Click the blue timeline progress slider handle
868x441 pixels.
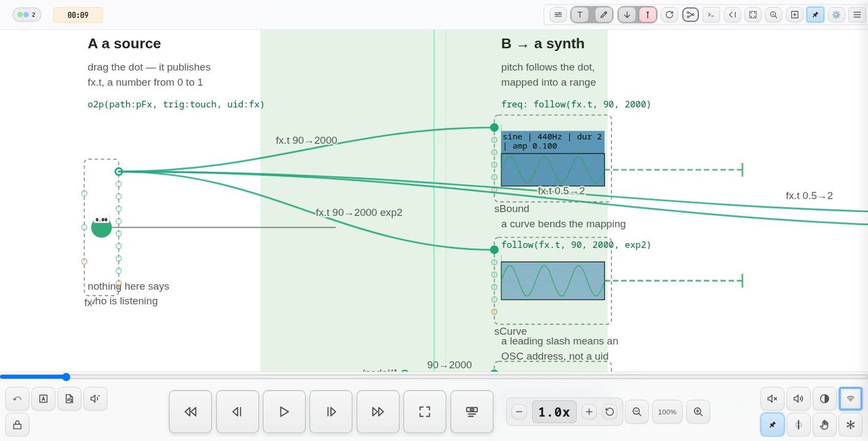tap(66, 376)
